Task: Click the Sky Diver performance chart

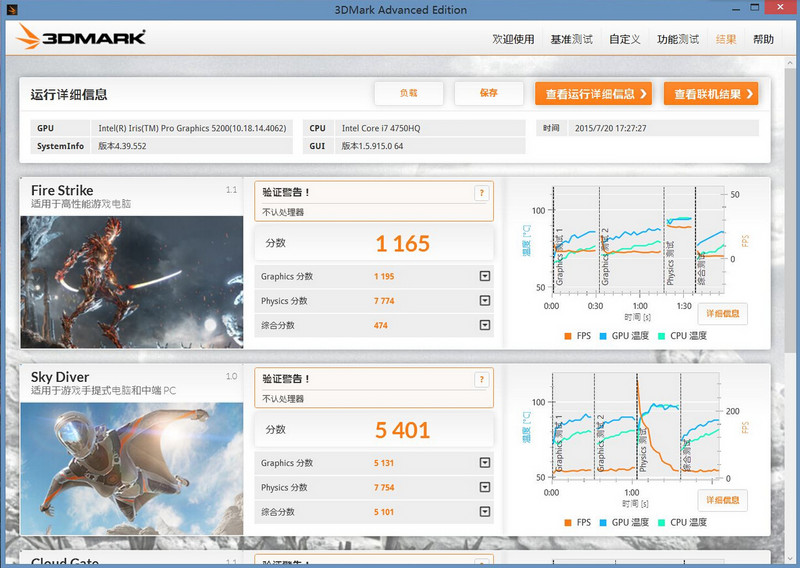Action: 637,426
